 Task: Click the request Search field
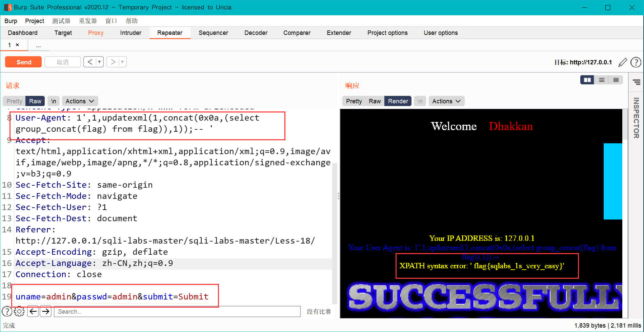(x=177, y=311)
